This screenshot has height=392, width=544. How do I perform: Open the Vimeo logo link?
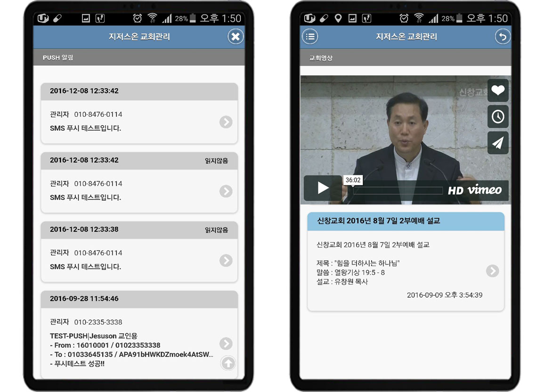pyautogui.click(x=484, y=190)
